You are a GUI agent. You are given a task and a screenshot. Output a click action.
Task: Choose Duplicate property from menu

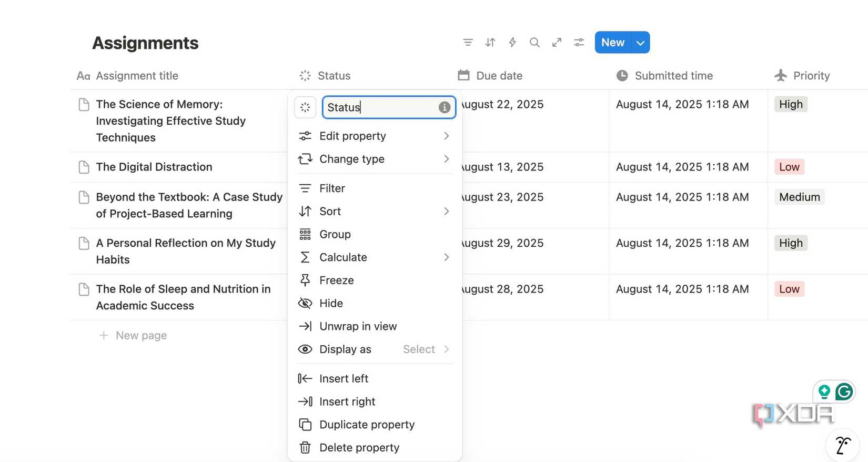pyautogui.click(x=367, y=425)
